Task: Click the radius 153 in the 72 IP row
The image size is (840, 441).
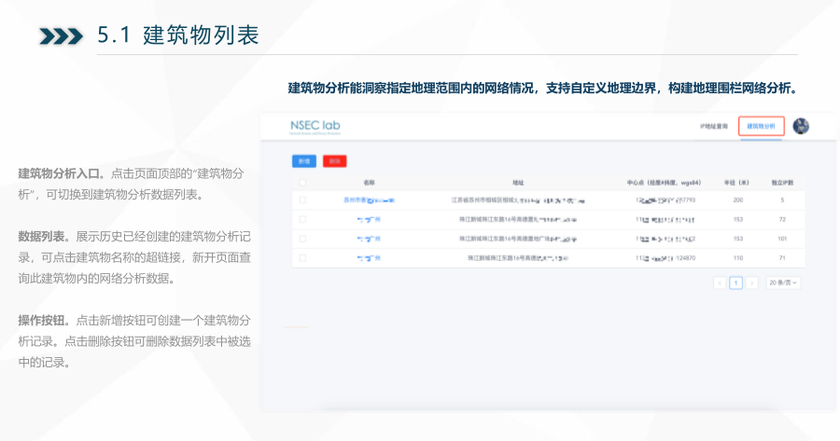Action: [738, 219]
